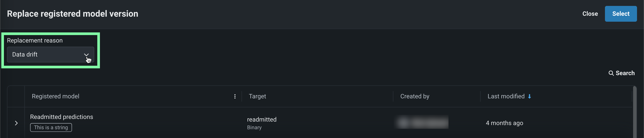Click the Close button in dialog header
The width and height of the screenshot is (644, 138).
click(x=590, y=14)
